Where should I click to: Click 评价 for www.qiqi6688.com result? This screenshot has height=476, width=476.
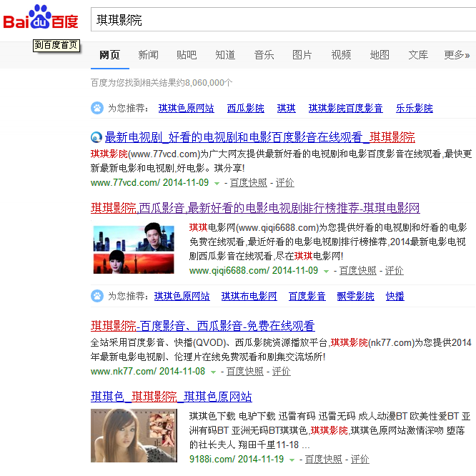tap(394, 271)
